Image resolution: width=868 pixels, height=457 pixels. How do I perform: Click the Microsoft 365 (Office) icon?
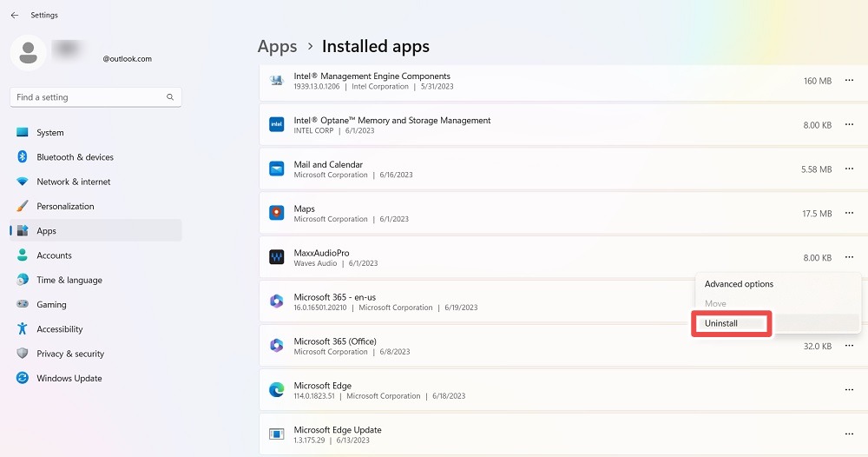coord(276,346)
